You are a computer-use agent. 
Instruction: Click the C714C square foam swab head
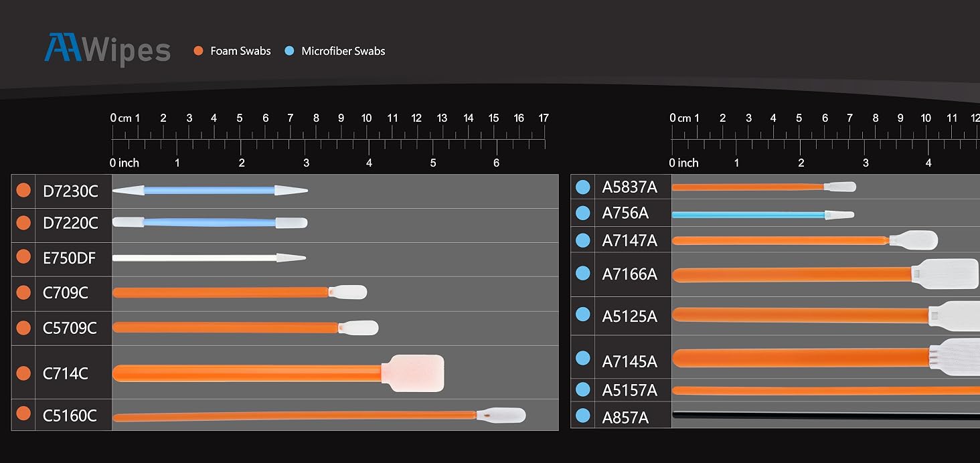click(x=413, y=373)
